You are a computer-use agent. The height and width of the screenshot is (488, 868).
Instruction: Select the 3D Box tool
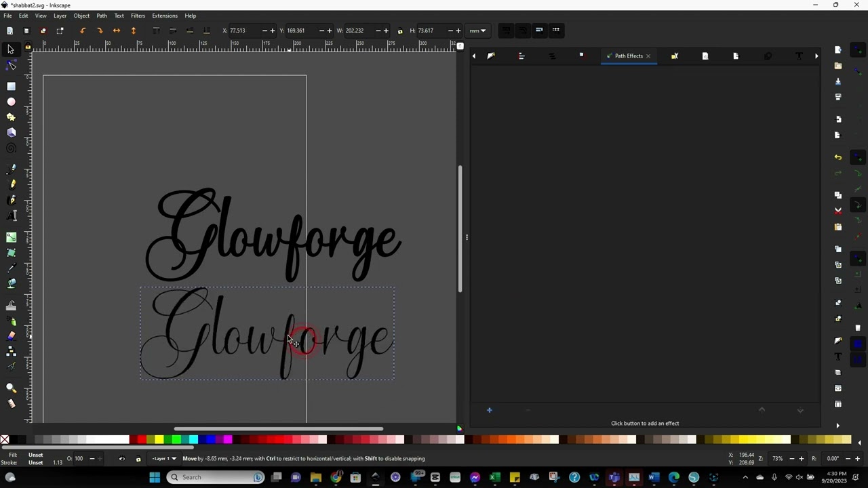click(11, 133)
